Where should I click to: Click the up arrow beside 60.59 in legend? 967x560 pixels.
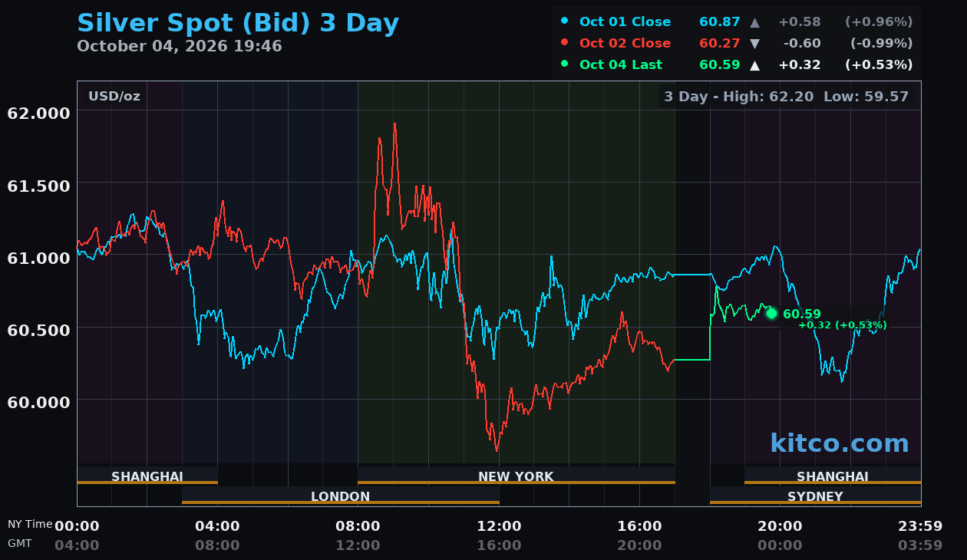(x=754, y=65)
